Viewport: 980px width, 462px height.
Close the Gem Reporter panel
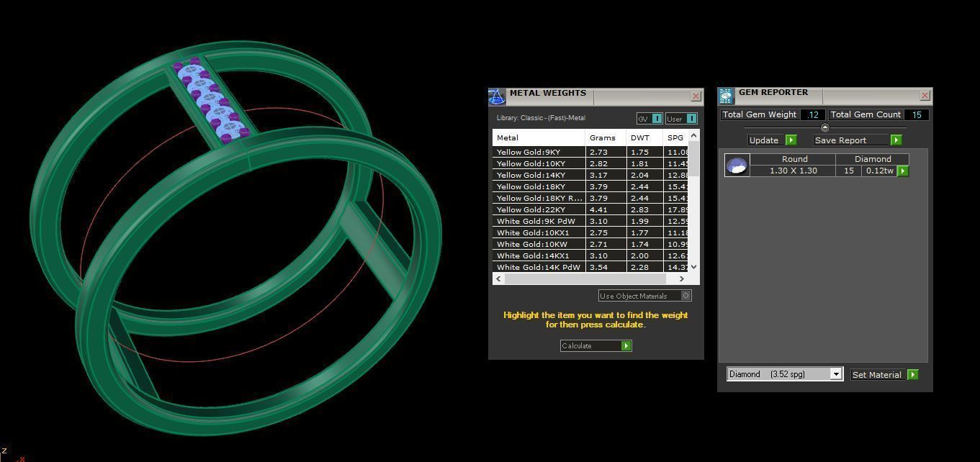925,95
